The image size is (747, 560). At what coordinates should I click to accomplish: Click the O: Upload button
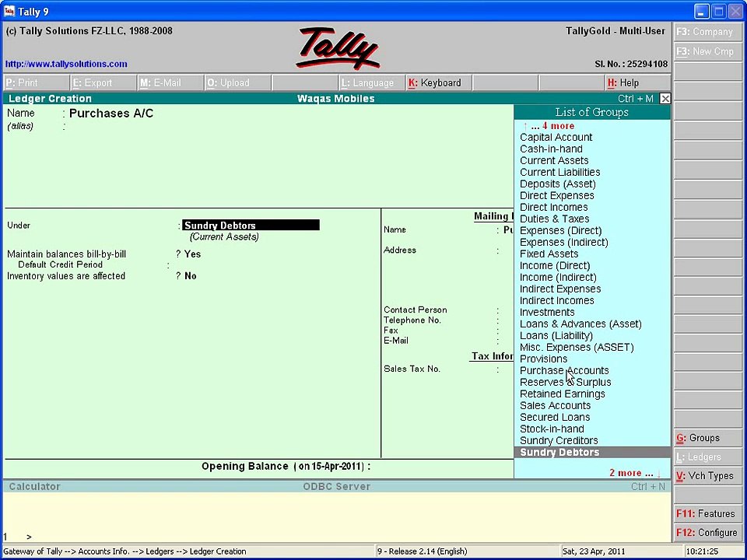[237, 83]
